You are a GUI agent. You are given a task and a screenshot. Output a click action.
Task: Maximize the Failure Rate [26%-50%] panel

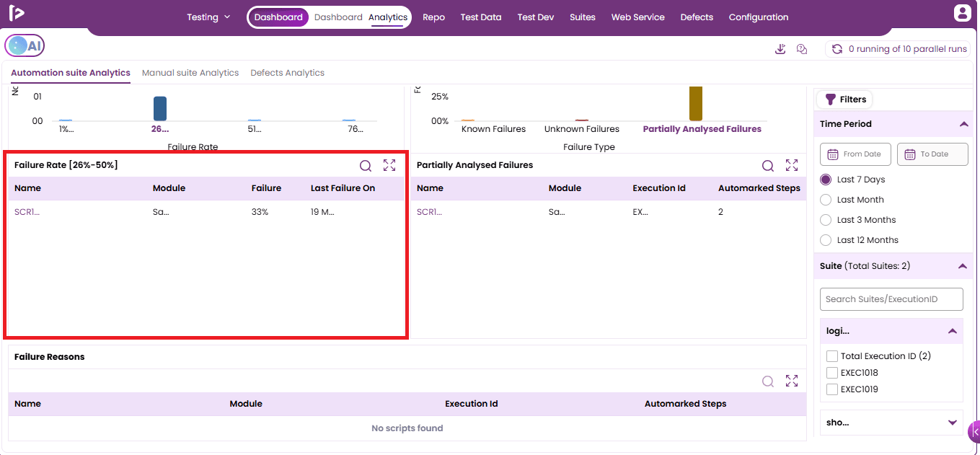click(x=389, y=165)
